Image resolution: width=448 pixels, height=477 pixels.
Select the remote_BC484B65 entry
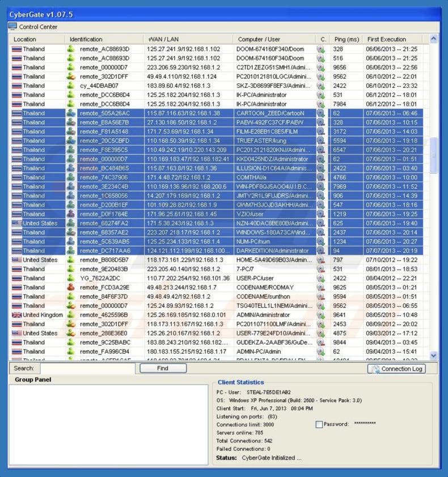tap(104, 168)
